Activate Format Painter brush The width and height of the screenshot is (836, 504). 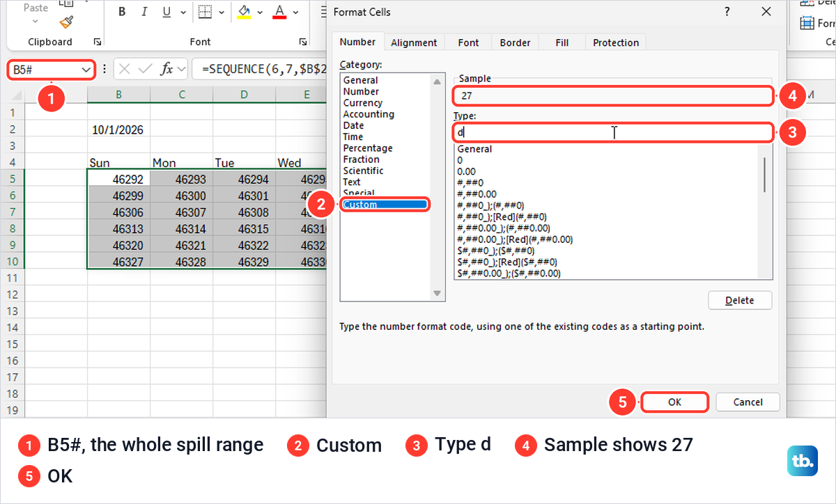point(66,22)
